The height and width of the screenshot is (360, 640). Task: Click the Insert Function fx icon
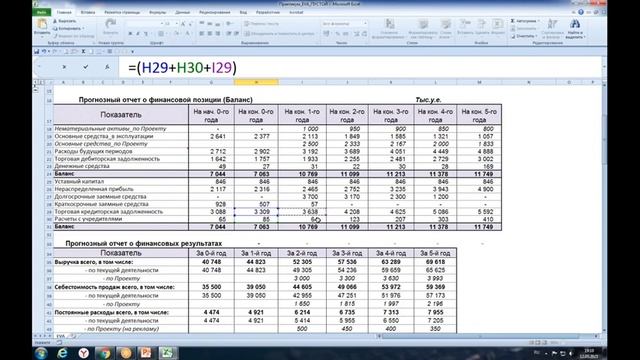(x=107, y=67)
